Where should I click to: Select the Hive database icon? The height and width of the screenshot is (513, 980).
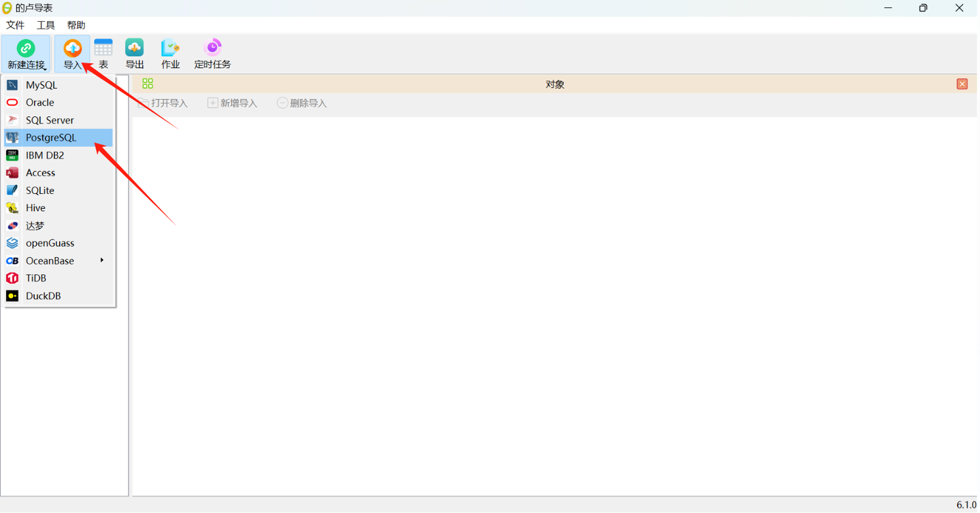(x=13, y=208)
